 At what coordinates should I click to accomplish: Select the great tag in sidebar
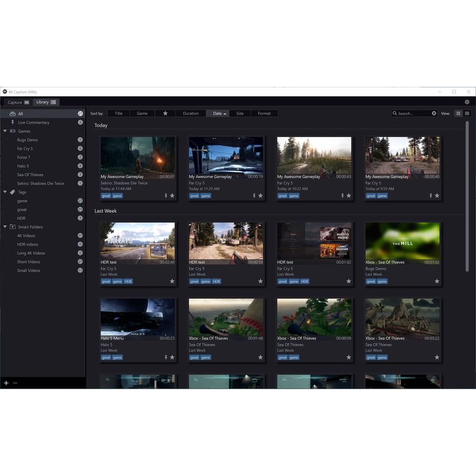(43, 209)
